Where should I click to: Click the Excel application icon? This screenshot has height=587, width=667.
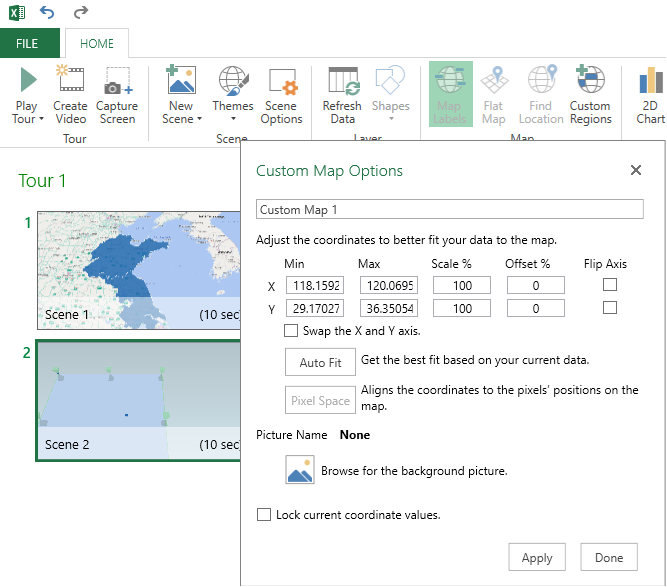pyautogui.click(x=17, y=12)
